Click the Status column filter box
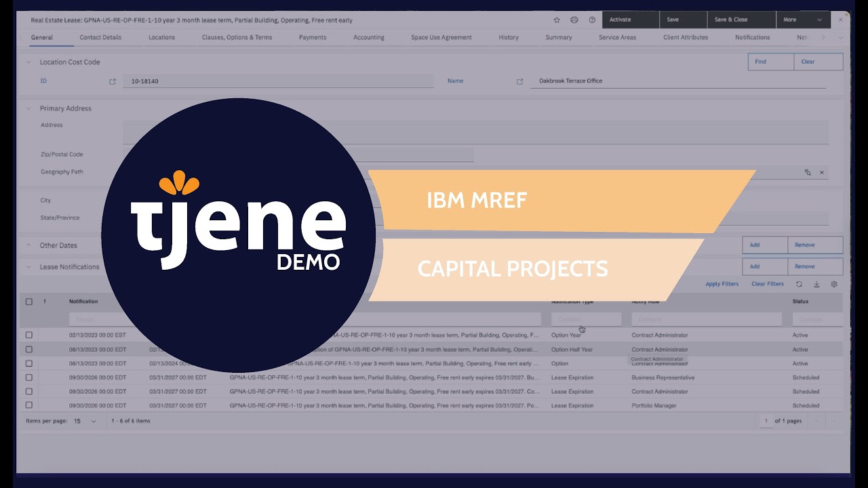This screenshot has width=868, height=488. tap(817, 319)
